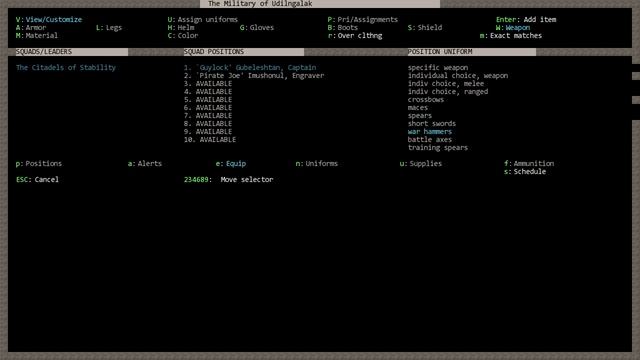Select the Gloves option
640x360 pixels.
click(257, 28)
